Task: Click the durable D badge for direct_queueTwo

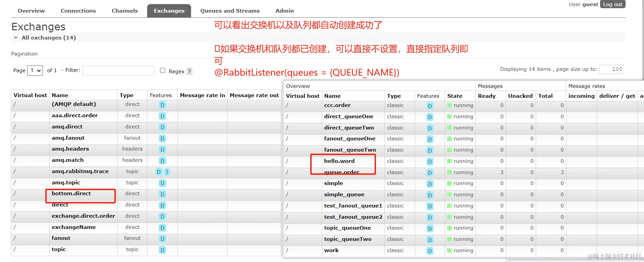Action: (x=430, y=128)
